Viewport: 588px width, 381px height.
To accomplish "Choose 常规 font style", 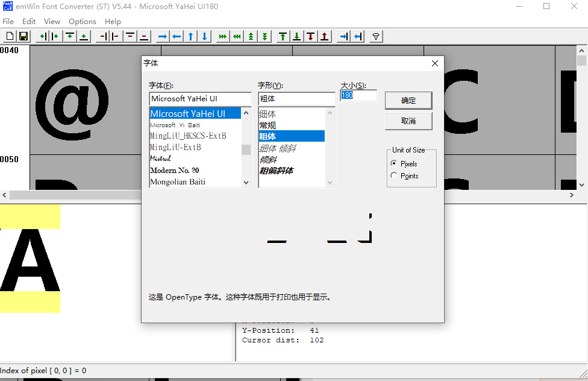I will 292,125.
